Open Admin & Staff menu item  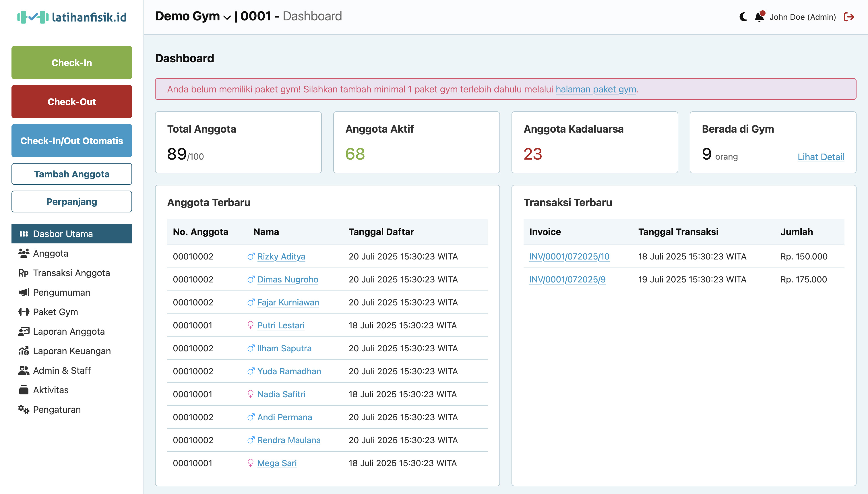pyautogui.click(x=62, y=371)
